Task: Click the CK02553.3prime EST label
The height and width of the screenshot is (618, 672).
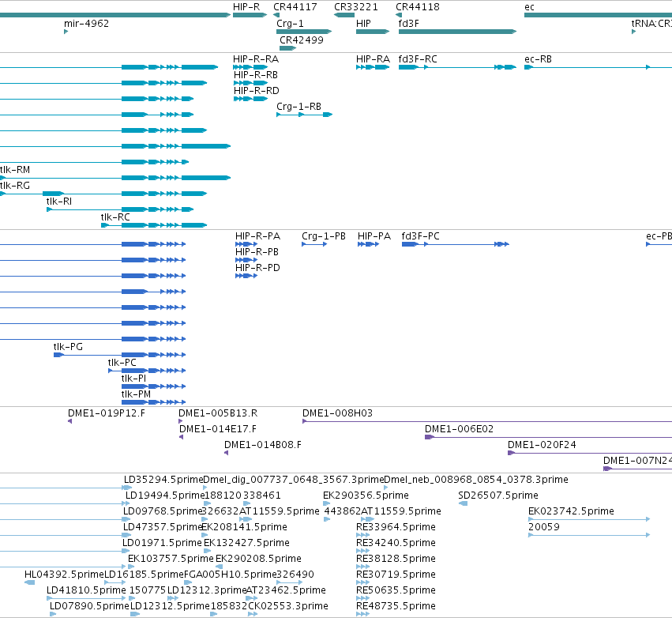Action: [288, 606]
